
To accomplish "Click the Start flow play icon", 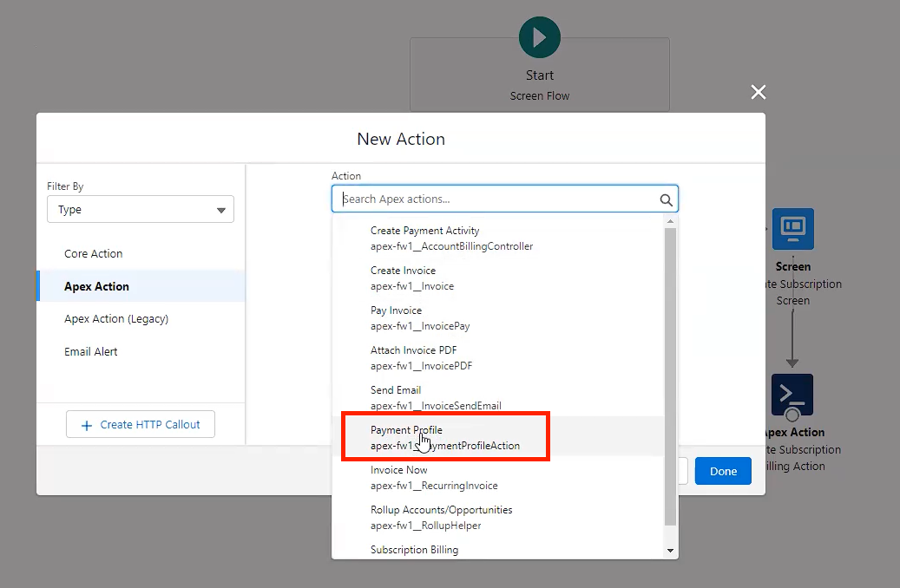I will [539, 38].
